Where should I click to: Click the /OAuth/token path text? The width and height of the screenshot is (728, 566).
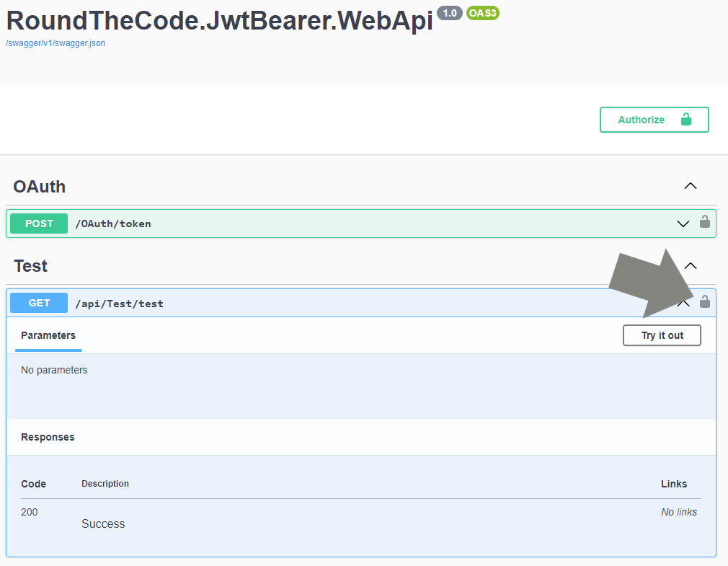[113, 224]
